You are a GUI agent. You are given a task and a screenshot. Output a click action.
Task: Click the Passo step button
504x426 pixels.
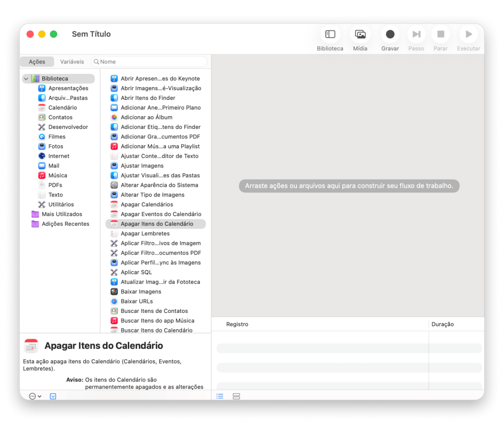(416, 34)
